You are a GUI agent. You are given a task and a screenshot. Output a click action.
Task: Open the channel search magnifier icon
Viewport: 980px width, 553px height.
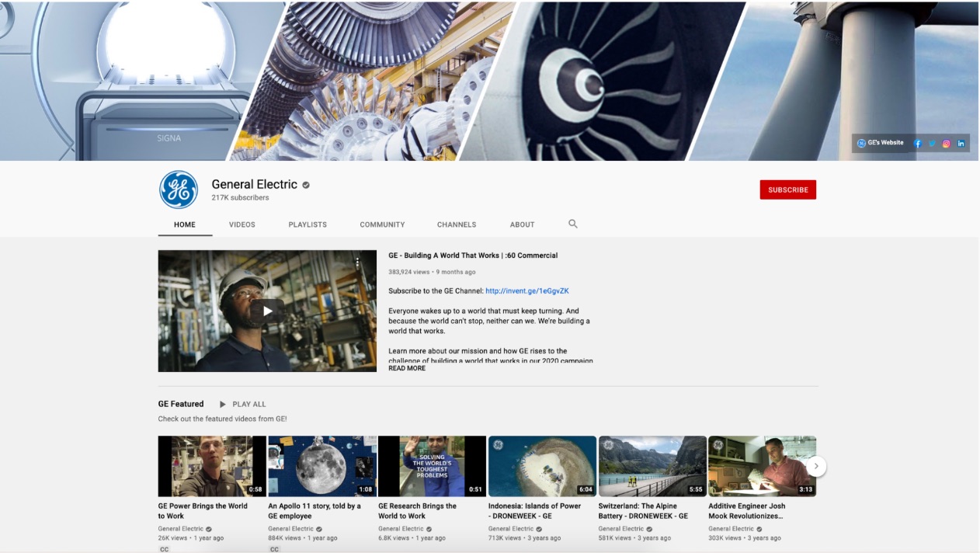coord(573,224)
